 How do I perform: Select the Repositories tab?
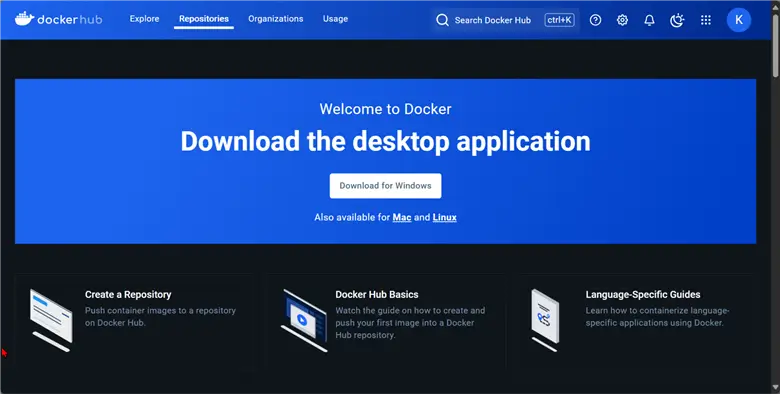[204, 19]
